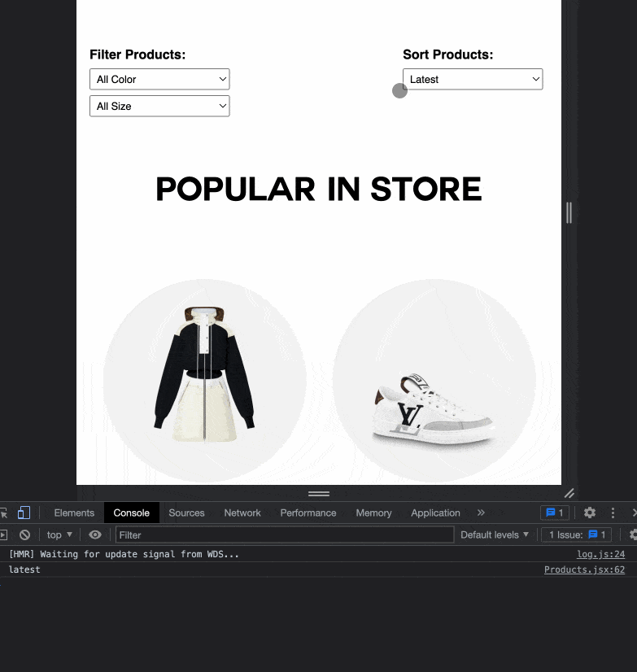Viewport: 637px width, 672px height.
Task: Open DevTools three-dot customize menu
Action: tap(613, 513)
